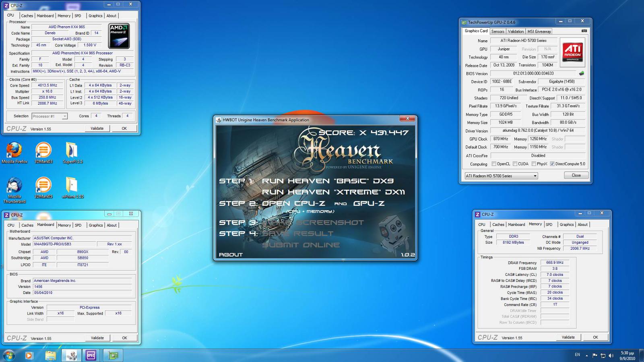This screenshot has width=644, height=362.
Task: Open MSI Giveaway tab in GPU-Z
Action: point(539,31)
